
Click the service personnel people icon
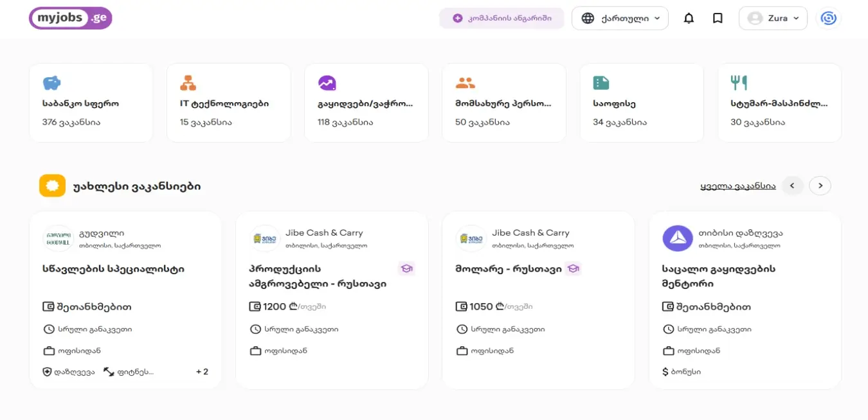point(465,83)
